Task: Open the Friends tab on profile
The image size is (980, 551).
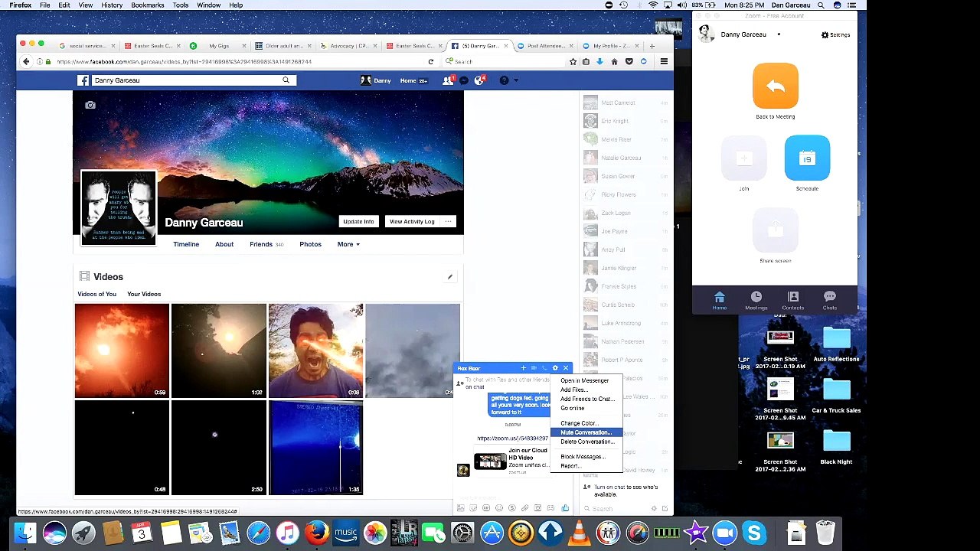Action: (x=266, y=244)
